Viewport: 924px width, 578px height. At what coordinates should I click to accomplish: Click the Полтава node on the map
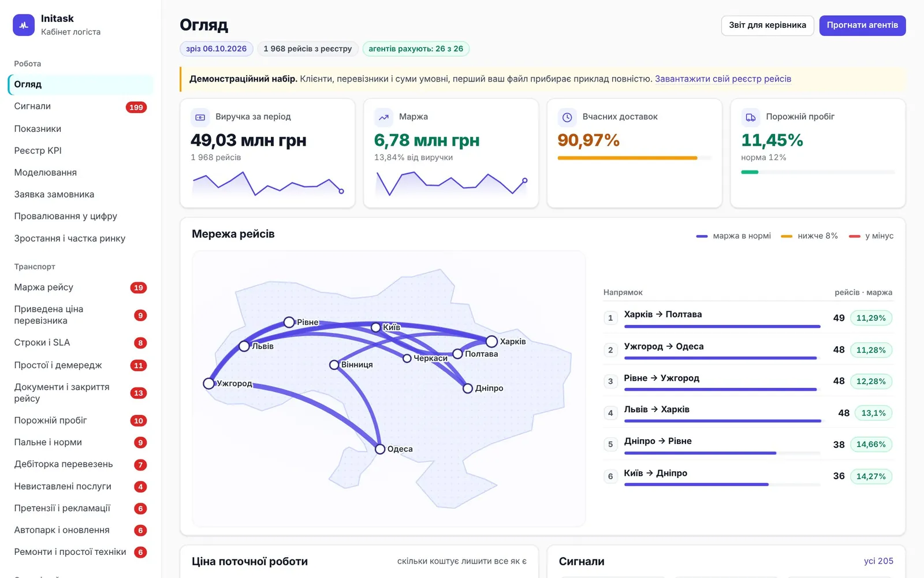click(x=457, y=354)
